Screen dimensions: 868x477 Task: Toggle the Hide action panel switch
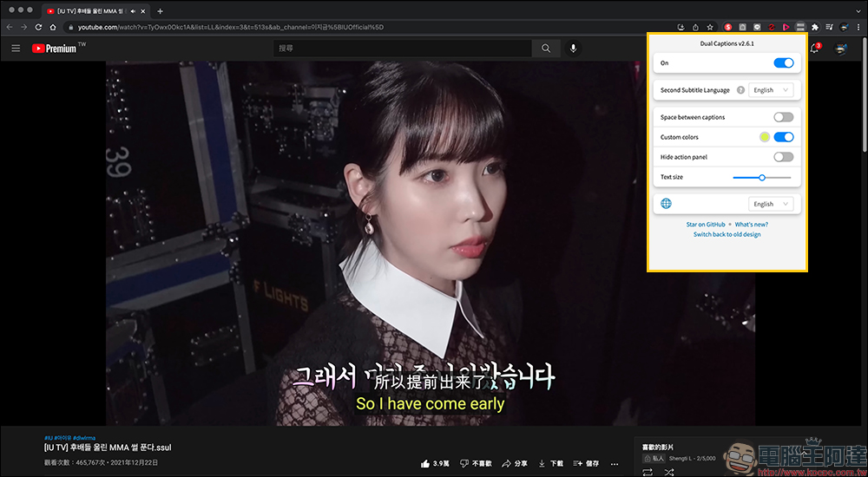click(783, 157)
